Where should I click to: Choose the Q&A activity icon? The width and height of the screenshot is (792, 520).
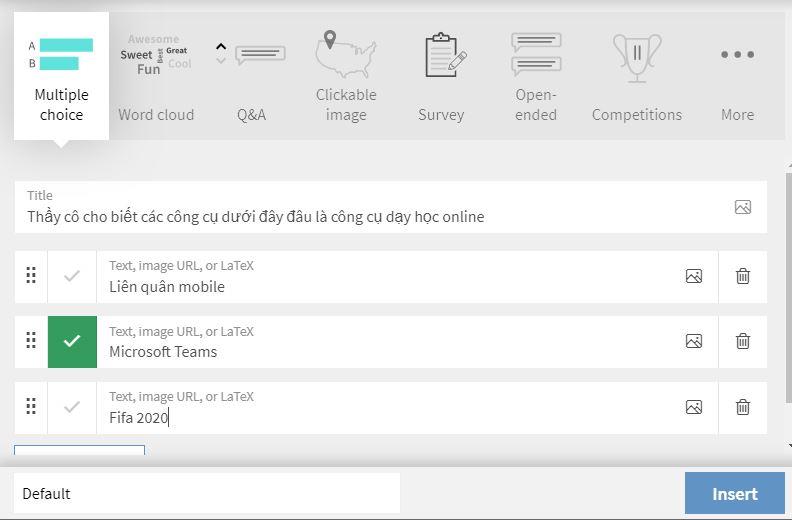pos(251,76)
